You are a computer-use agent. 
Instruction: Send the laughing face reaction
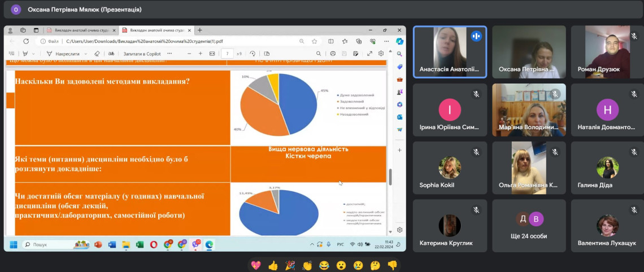324,265
